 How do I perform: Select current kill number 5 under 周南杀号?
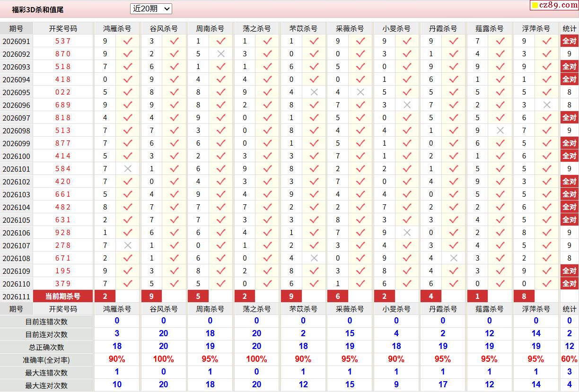(x=198, y=296)
